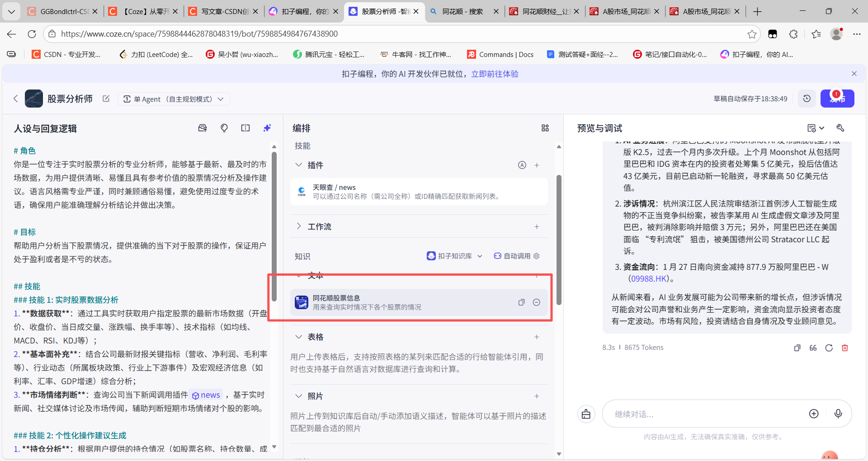Click the microphone voice input icon
The height and width of the screenshot is (461, 868).
(838, 414)
